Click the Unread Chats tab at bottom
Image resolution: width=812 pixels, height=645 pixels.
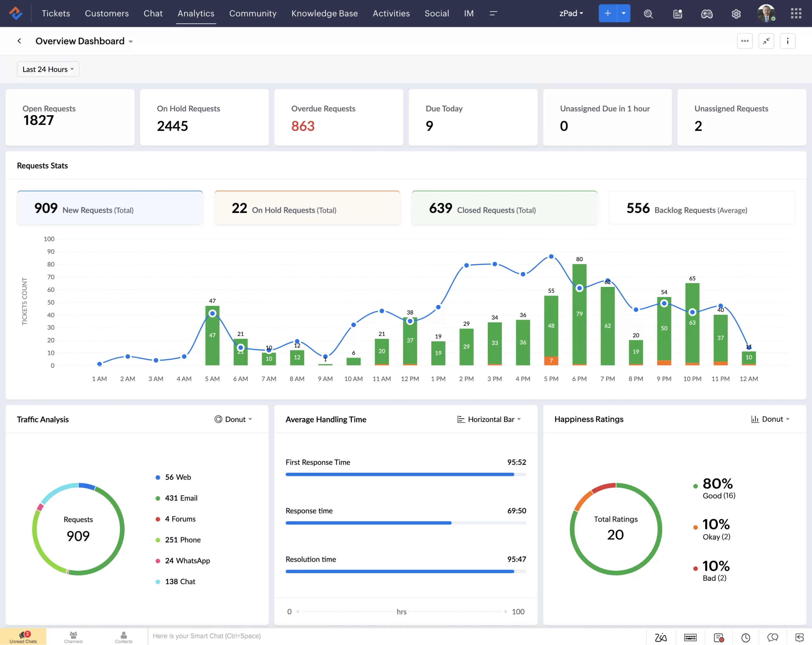coord(23,636)
